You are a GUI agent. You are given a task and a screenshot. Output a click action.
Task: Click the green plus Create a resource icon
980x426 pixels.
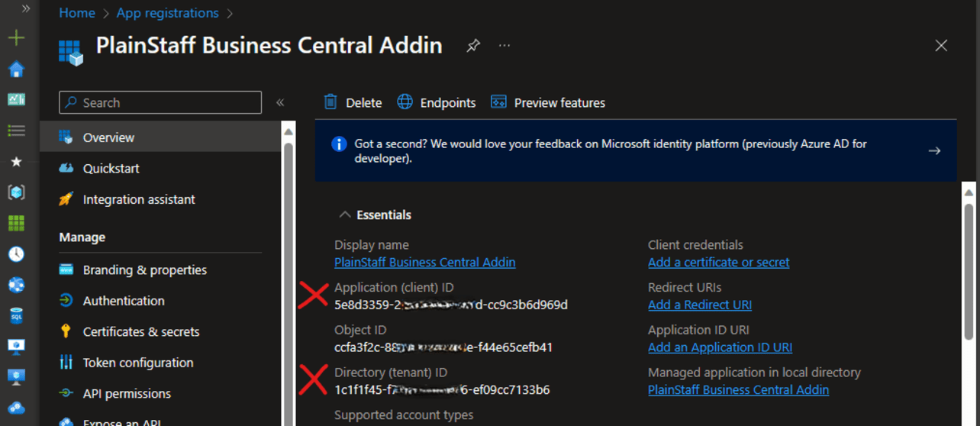(x=16, y=38)
